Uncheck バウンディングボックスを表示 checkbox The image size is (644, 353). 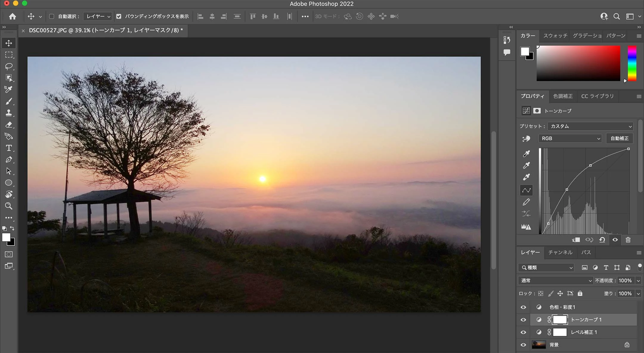tap(119, 16)
